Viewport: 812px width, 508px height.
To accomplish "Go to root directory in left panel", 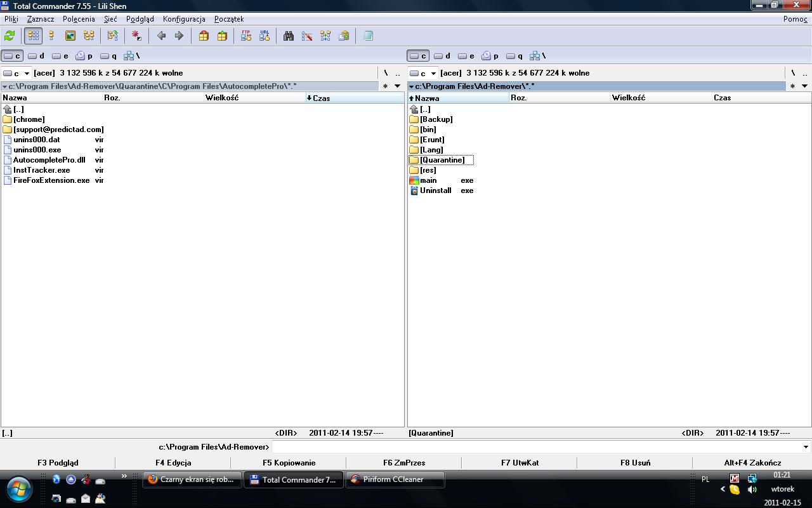I will click(x=386, y=73).
